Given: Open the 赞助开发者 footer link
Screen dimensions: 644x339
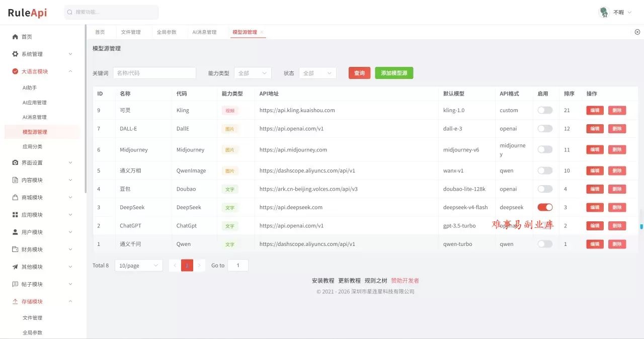Looking at the screenshot, I should click(405, 281).
